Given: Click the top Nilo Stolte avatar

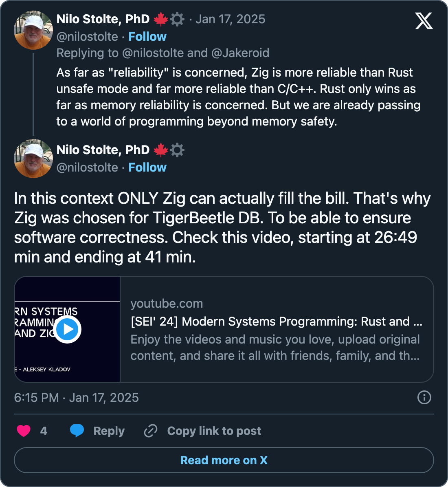Looking at the screenshot, I should [33, 30].
